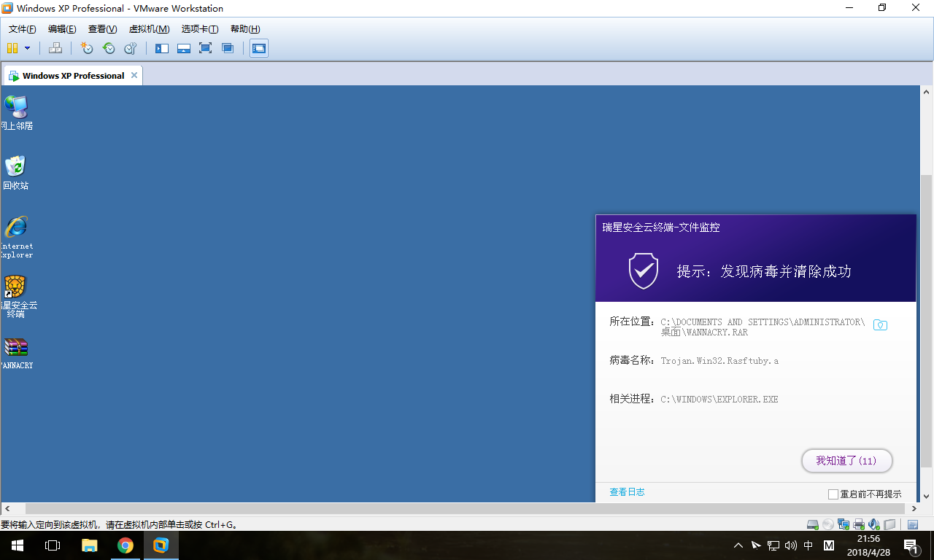934x560 pixels.
Task: Open the Windows Start menu
Action: click(18, 545)
